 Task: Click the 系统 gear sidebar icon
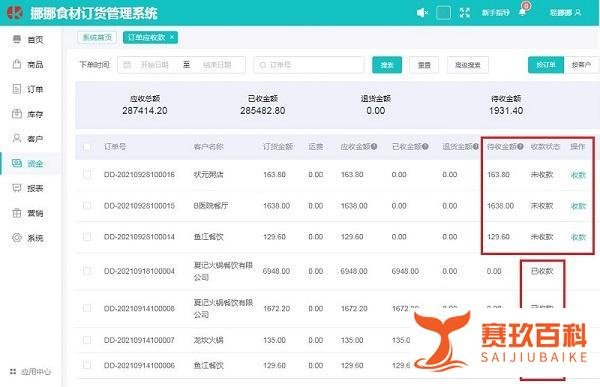(x=17, y=238)
